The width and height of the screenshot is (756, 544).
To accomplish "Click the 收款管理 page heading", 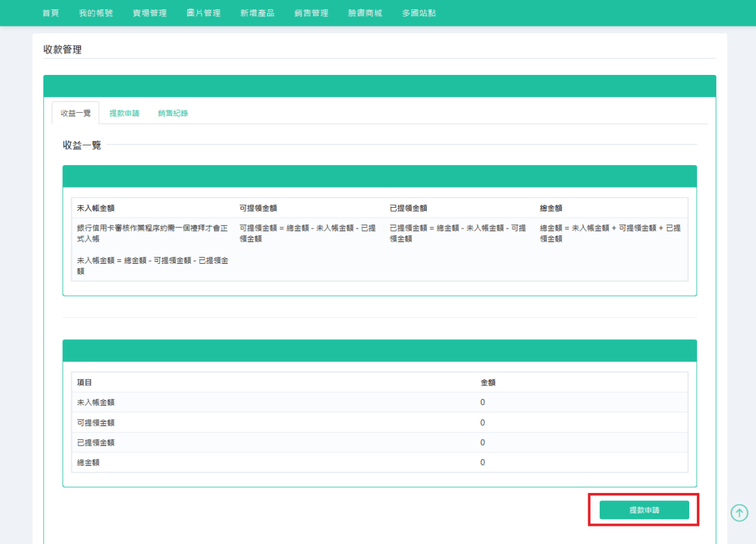I will click(x=62, y=49).
